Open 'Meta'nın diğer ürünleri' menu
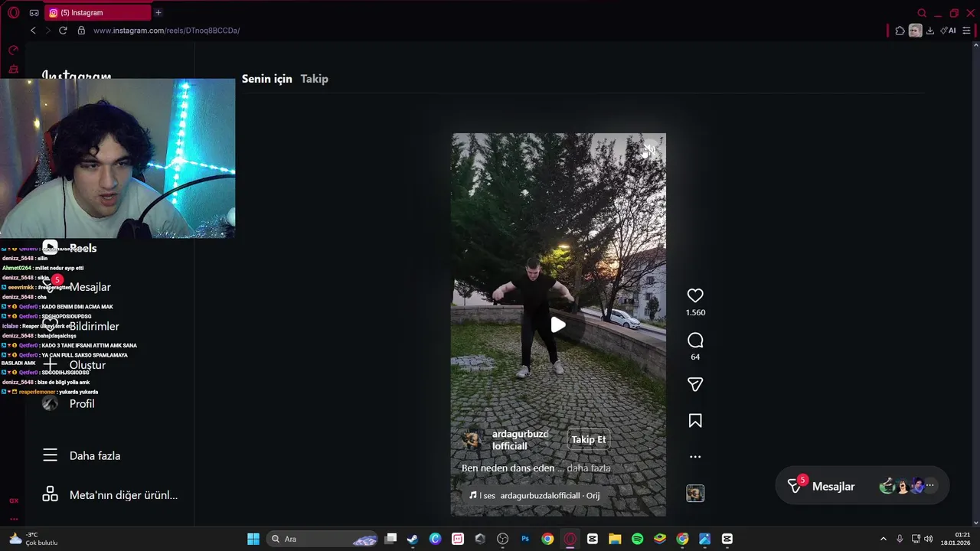Viewport: 980px width, 551px height. [x=109, y=494]
